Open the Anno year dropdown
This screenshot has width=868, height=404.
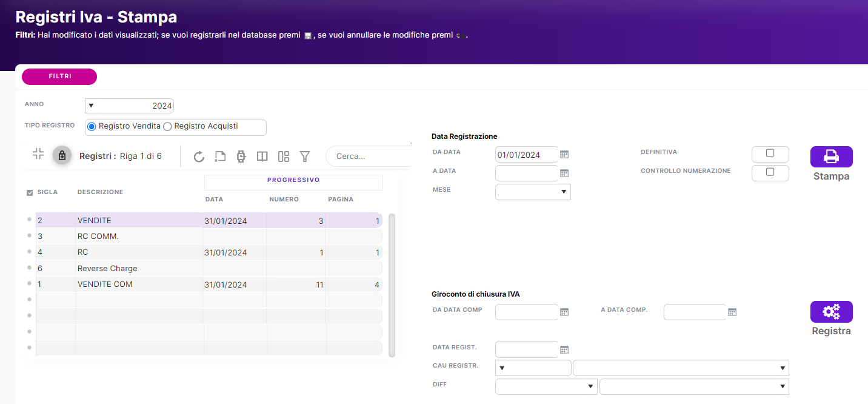pos(91,106)
